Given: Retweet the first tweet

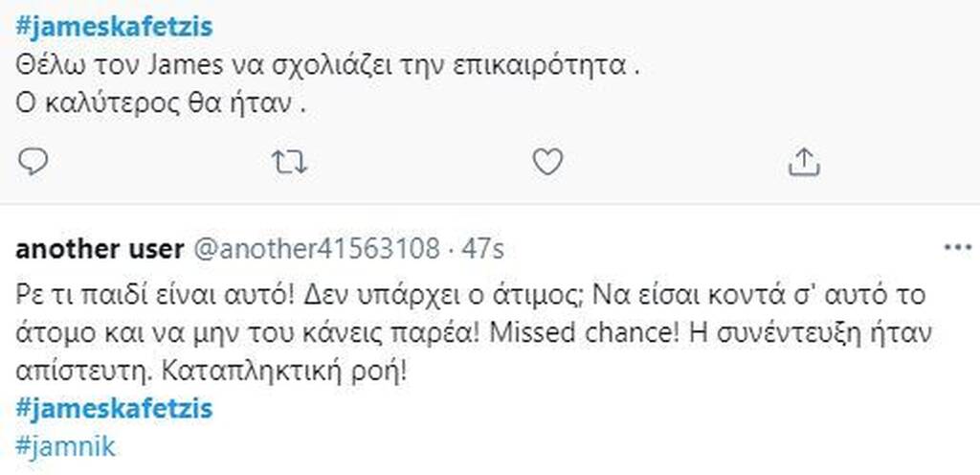Looking at the screenshot, I should tap(290, 163).
